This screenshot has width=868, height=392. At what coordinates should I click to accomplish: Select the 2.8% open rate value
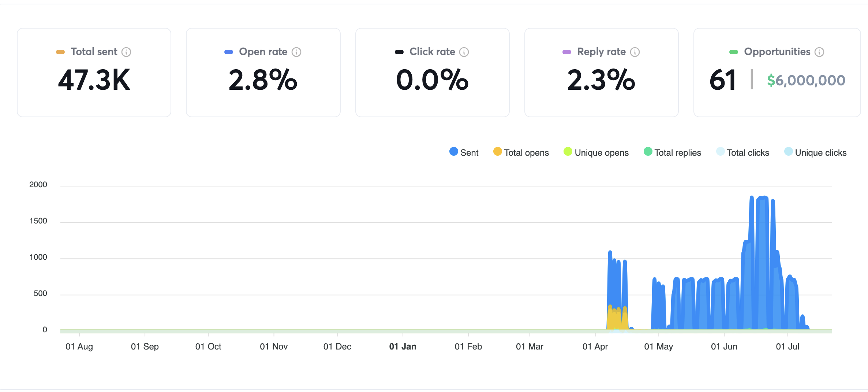coord(263,80)
